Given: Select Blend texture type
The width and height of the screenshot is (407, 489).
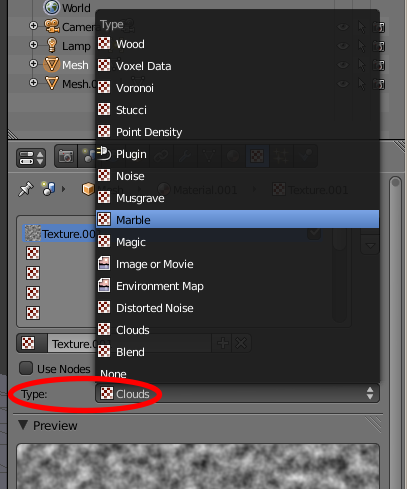Looking at the screenshot, I should coord(237,352).
